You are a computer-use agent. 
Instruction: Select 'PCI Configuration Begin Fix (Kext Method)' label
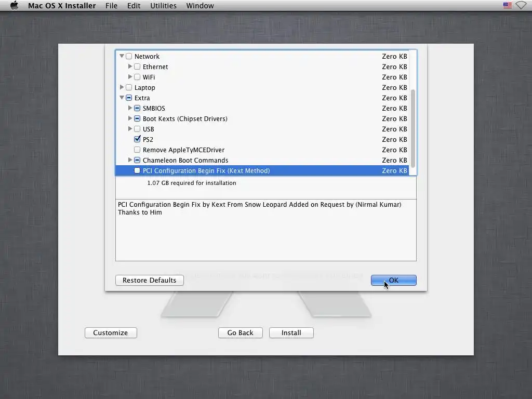(206, 170)
